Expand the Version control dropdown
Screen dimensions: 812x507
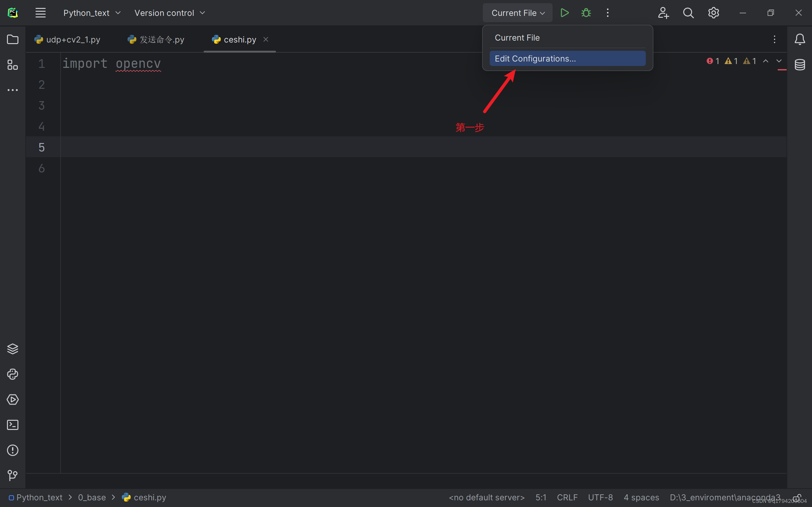[x=169, y=13]
